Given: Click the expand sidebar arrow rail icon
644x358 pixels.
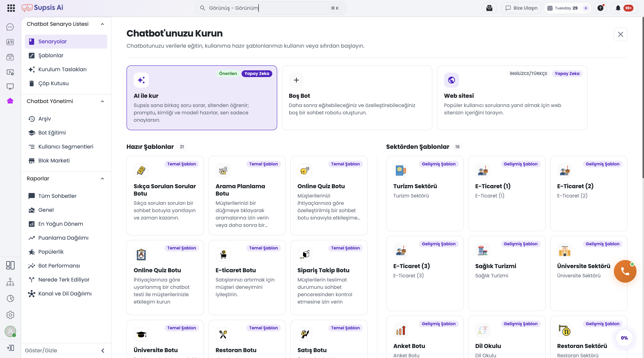Looking at the screenshot, I should 10,348.
